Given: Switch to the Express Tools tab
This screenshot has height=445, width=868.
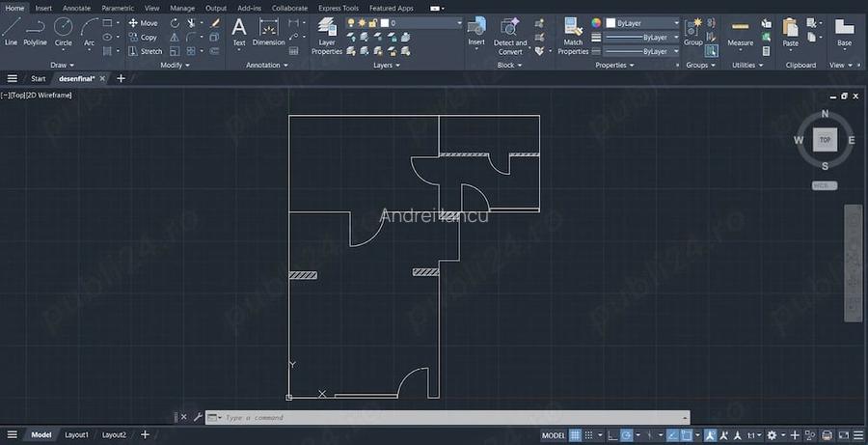Looking at the screenshot, I should click(x=339, y=9).
